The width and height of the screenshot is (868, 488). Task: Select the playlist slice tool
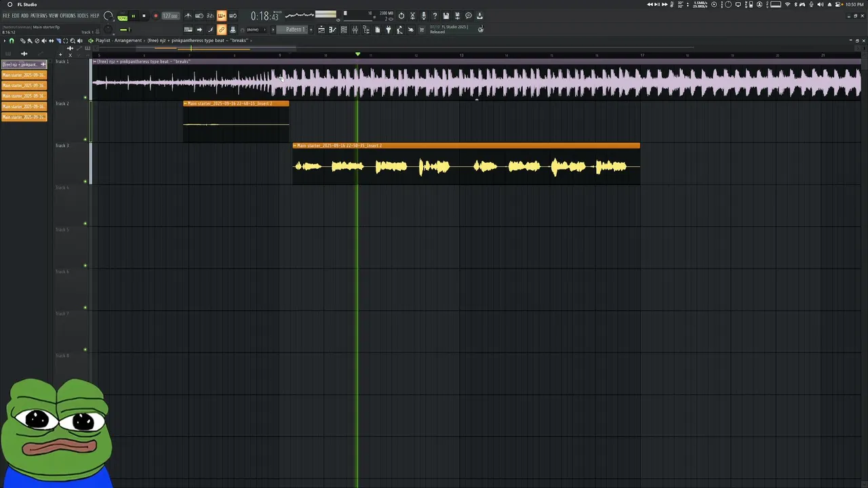pyautogui.click(x=58, y=40)
